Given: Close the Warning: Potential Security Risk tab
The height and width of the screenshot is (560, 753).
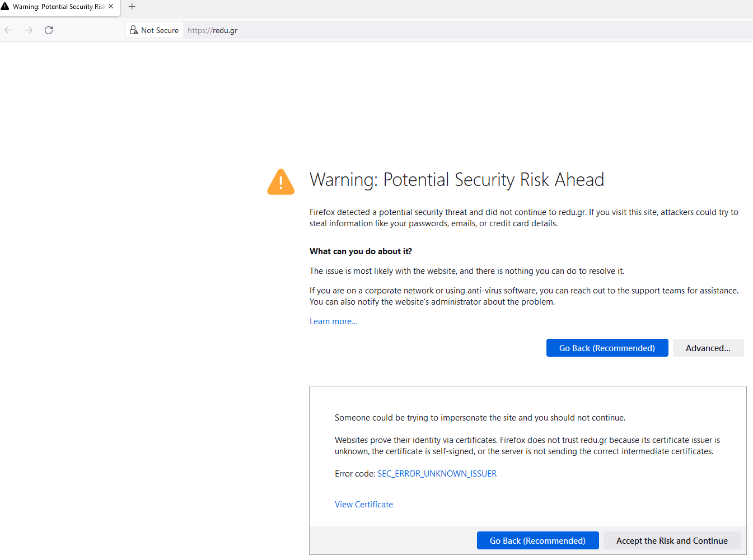Looking at the screenshot, I should point(111,7).
